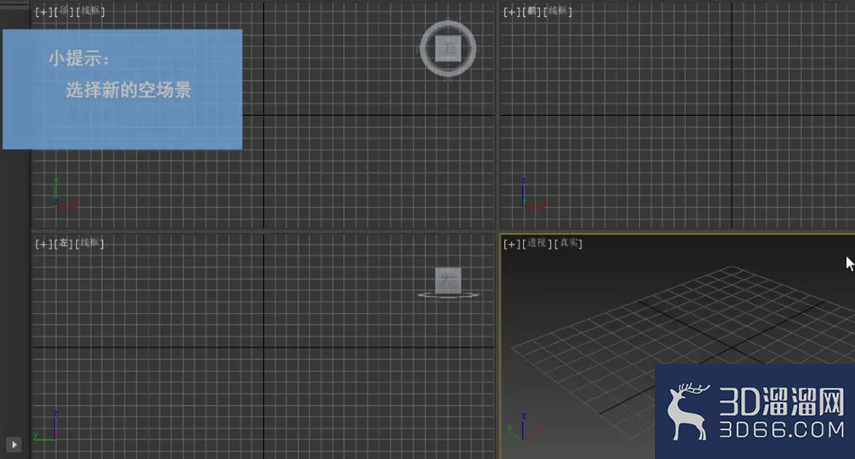Open the 左 view label menu
The height and width of the screenshot is (459, 855).
pyautogui.click(x=64, y=243)
